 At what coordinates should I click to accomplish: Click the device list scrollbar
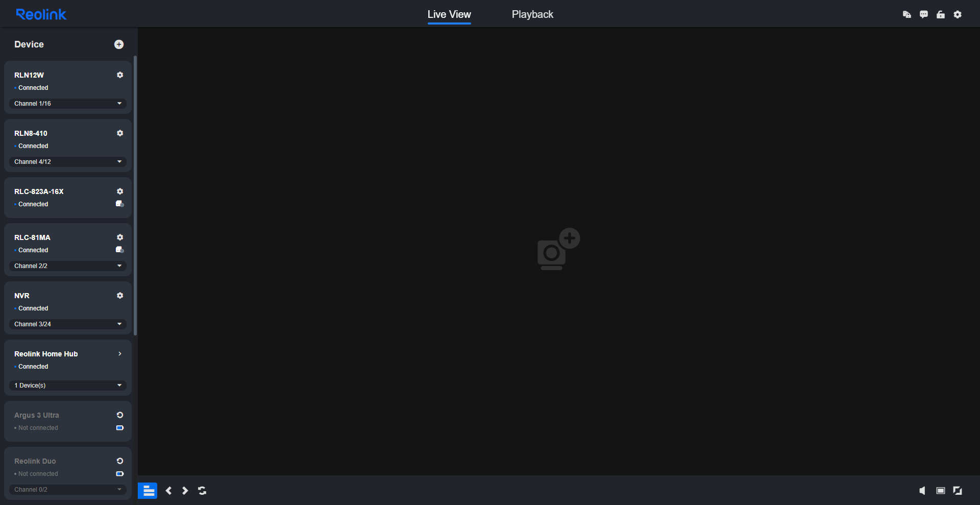tap(135, 196)
